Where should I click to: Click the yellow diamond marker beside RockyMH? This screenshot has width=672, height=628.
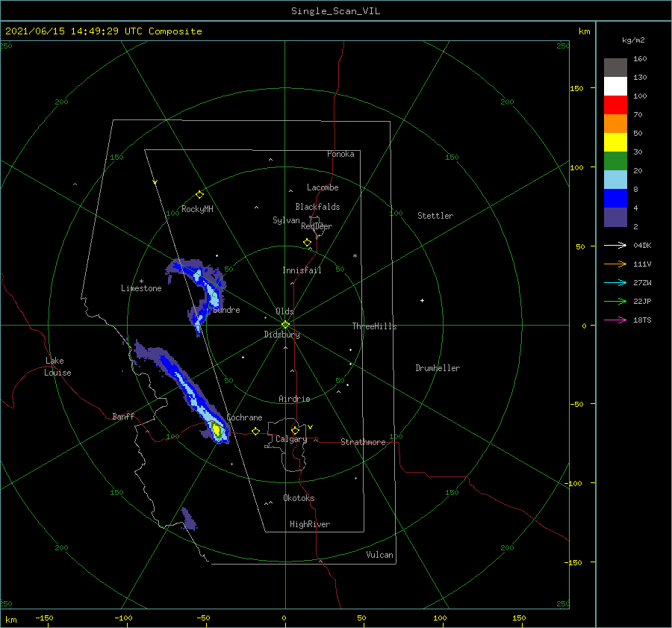(199, 195)
